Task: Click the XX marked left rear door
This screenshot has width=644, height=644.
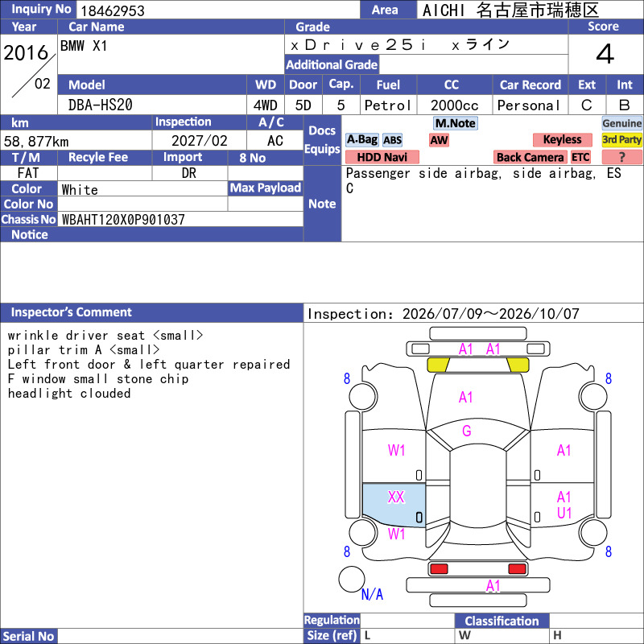Action: (x=394, y=505)
